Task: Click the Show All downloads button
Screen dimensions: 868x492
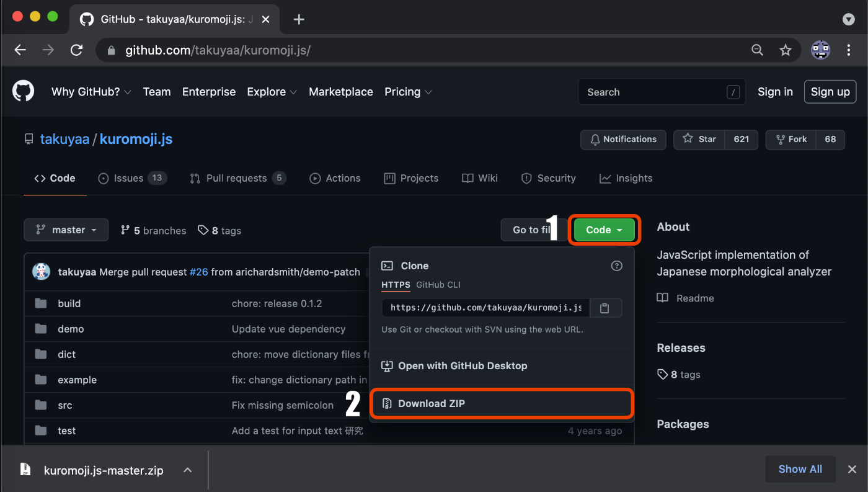Action: (800, 469)
